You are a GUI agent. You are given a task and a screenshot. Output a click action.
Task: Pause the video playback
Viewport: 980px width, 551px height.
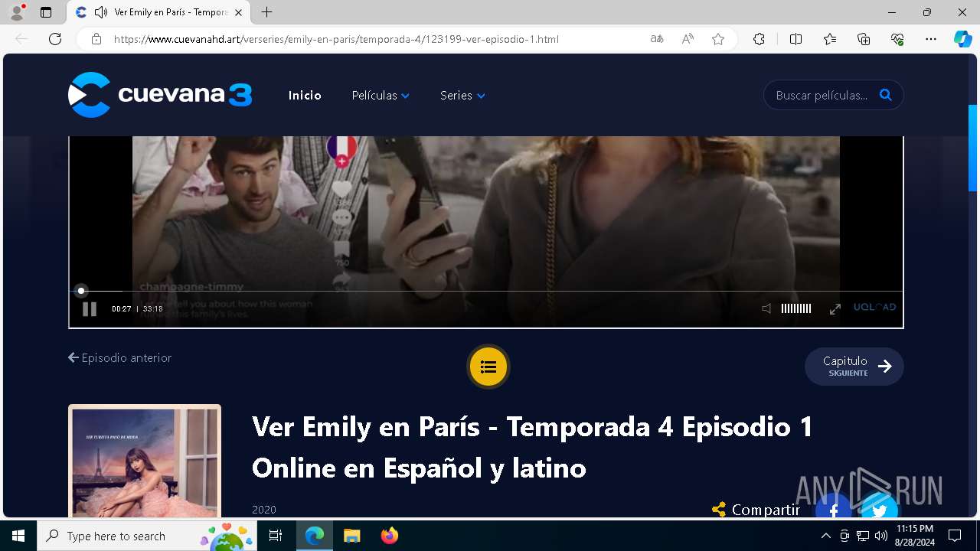(90, 309)
